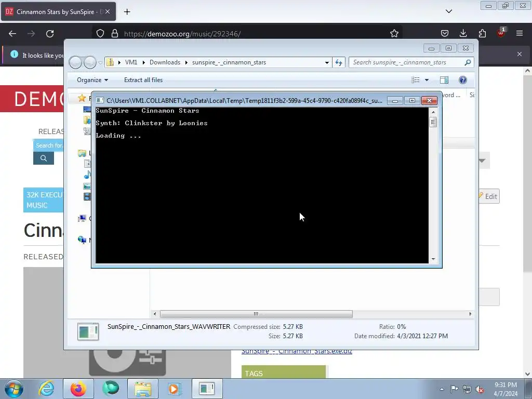Click the taskbar clock 9:31 PM
Image resolution: width=532 pixels, height=399 pixels.
(506, 385)
